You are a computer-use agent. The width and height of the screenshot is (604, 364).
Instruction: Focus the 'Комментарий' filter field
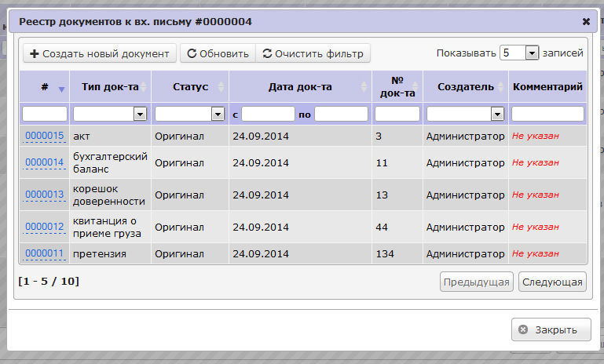tap(547, 114)
